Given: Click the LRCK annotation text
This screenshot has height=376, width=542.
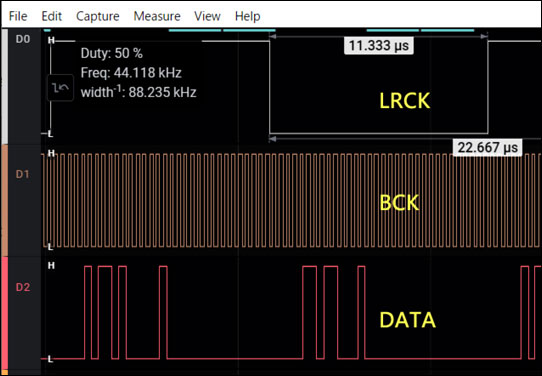Looking at the screenshot, I should [405, 101].
